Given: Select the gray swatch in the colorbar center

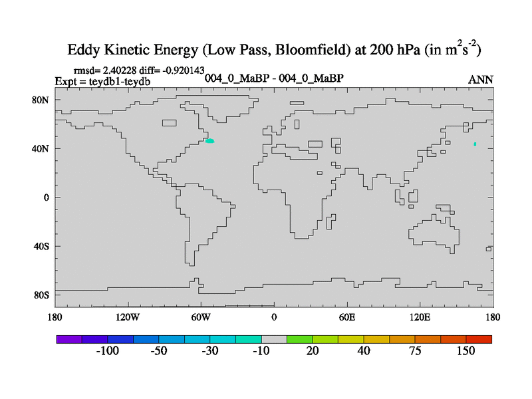Looking at the screenshot, I should pyautogui.click(x=274, y=339).
